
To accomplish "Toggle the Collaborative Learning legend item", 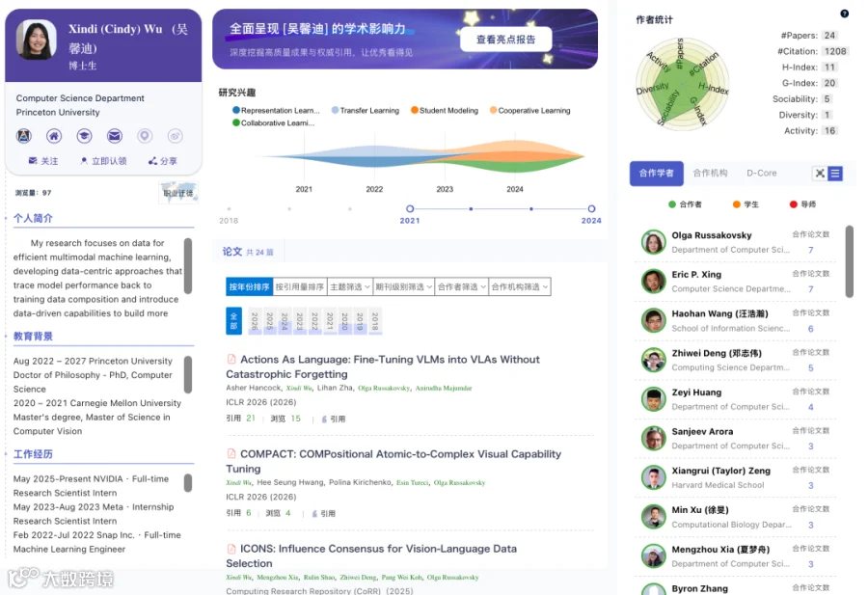I will click(x=274, y=122).
